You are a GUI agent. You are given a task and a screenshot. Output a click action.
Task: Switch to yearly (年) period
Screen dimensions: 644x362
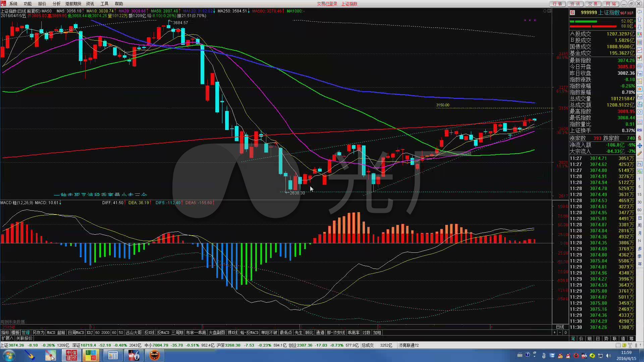tap(640, 264)
